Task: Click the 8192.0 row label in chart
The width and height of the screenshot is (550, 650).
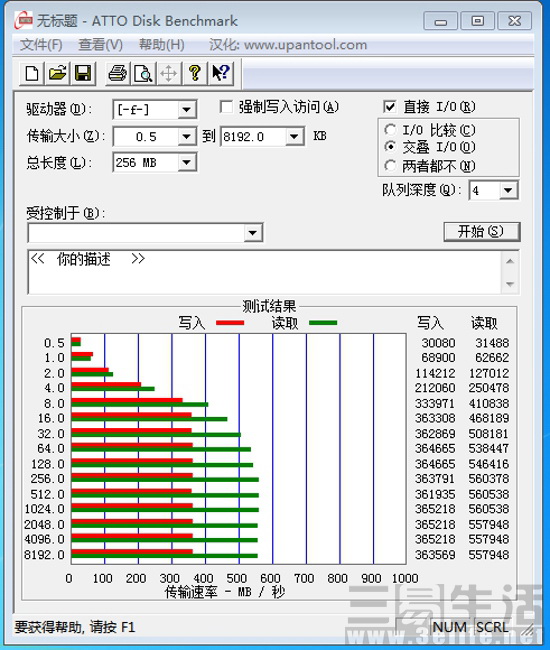Action: pyautogui.click(x=44, y=555)
